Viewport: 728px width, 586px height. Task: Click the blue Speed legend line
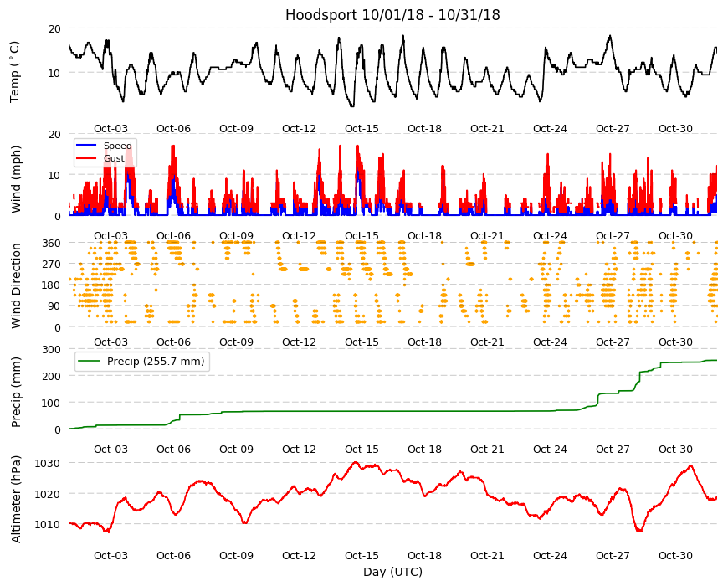point(86,146)
